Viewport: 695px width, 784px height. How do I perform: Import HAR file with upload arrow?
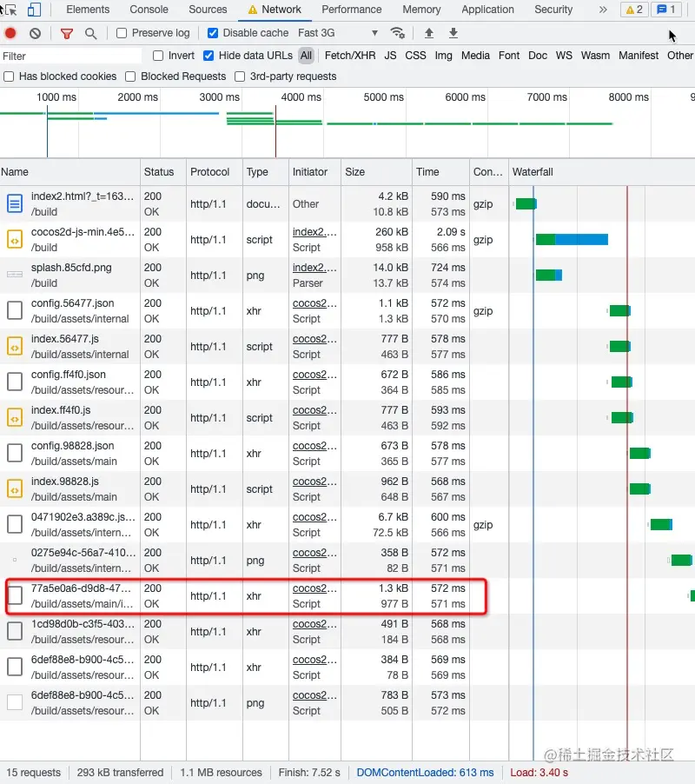[x=428, y=33]
